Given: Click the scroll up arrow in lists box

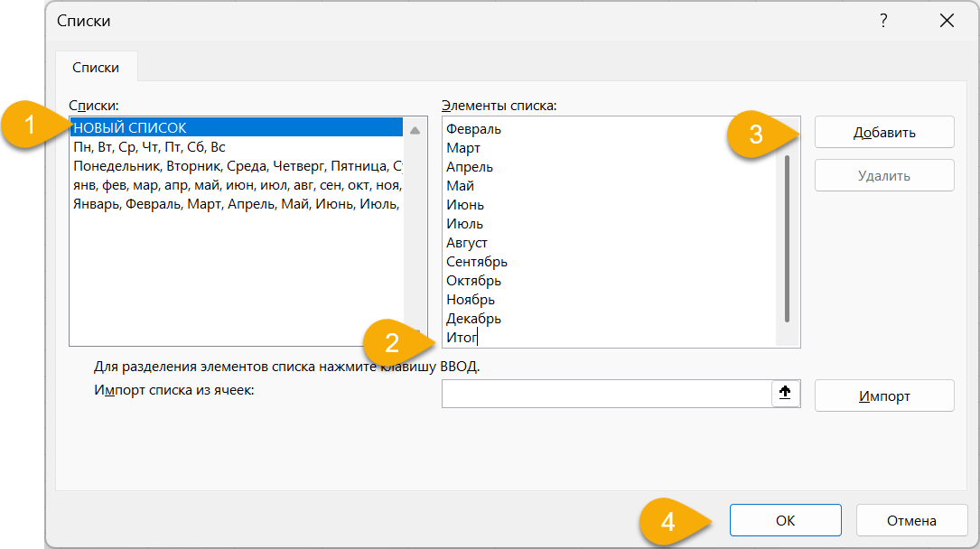Looking at the screenshot, I should coord(415,130).
